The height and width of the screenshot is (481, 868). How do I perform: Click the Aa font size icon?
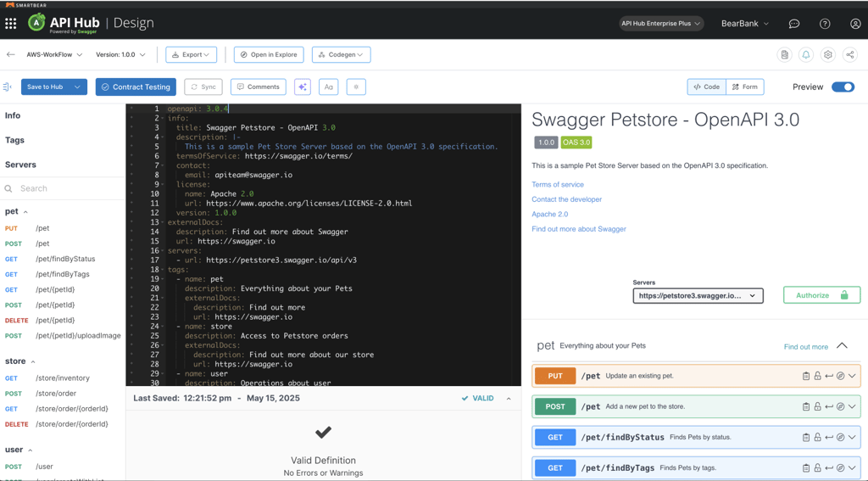(329, 87)
